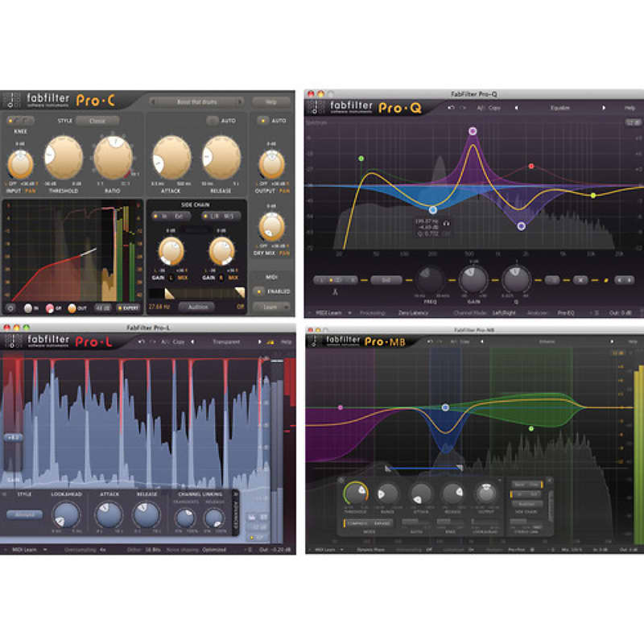Click the Audition button in Pro-C
644x644 pixels.
click(x=197, y=305)
